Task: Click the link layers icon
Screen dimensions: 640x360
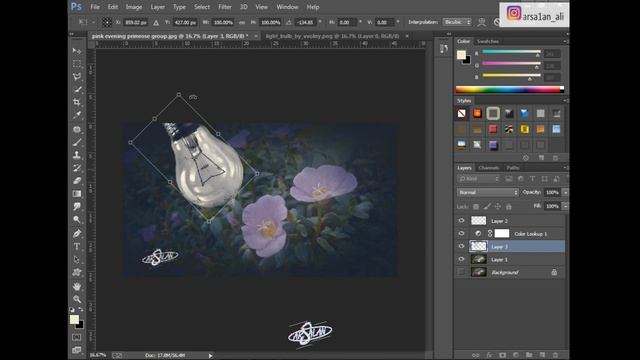Action: click(x=476, y=355)
